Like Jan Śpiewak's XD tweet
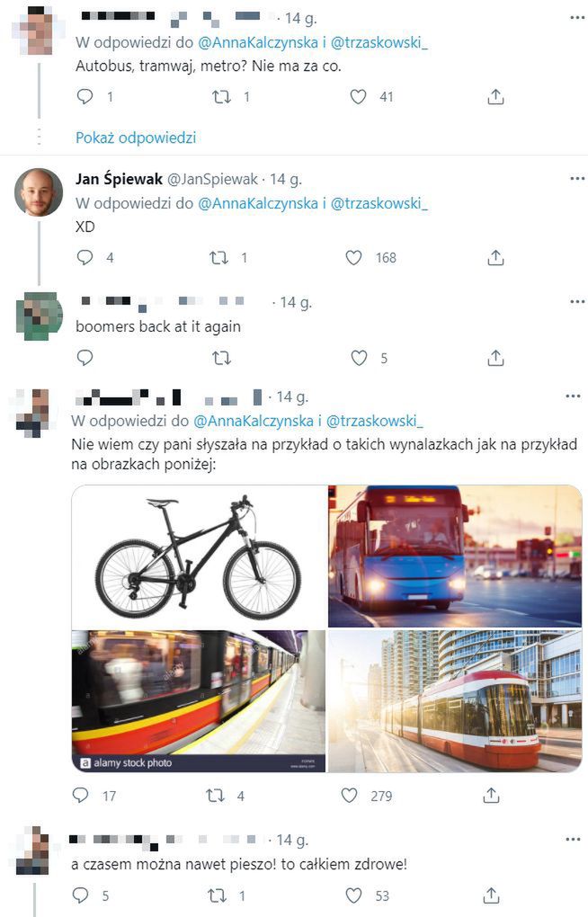Image resolution: width=588 pixels, height=917 pixels. [x=354, y=257]
